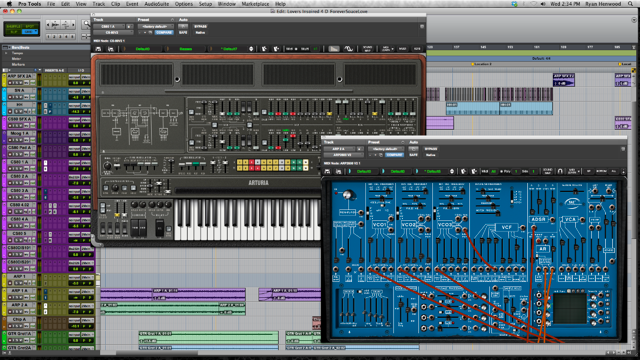Open the Clip menu
Image resolution: width=640 pixels, height=360 pixels.
pyautogui.click(x=116, y=4)
